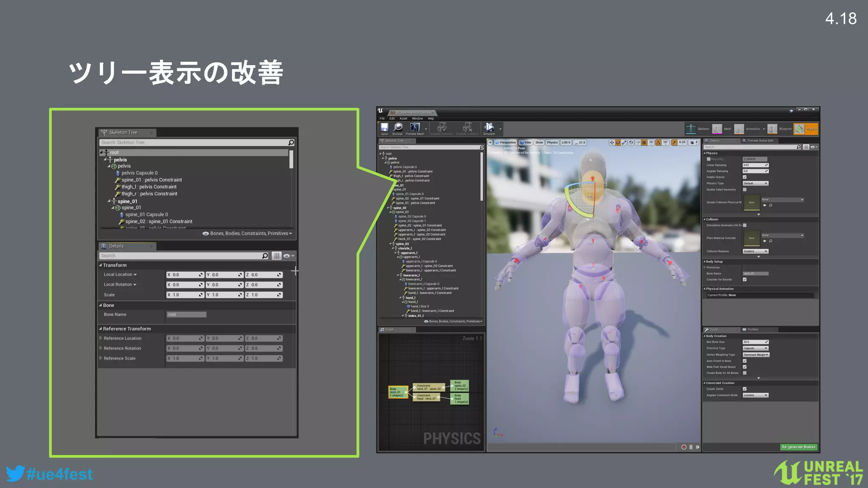This screenshot has width=868, height=488.
Task: Switch to Blueprint editor mode icon
Action: pos(772,129)
